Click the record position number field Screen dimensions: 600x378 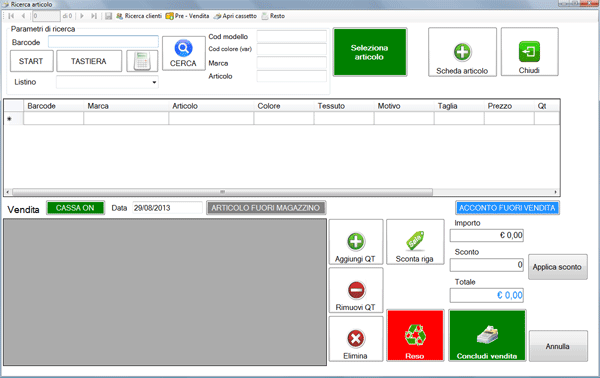tap(46, 16)
